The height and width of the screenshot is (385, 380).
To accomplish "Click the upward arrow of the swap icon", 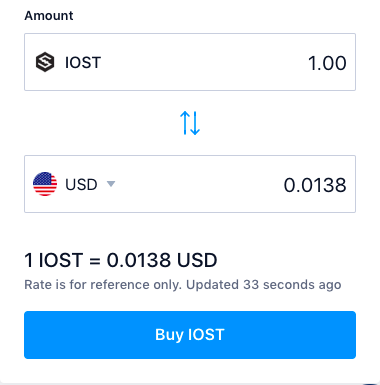I will click(x=185, y=123).
